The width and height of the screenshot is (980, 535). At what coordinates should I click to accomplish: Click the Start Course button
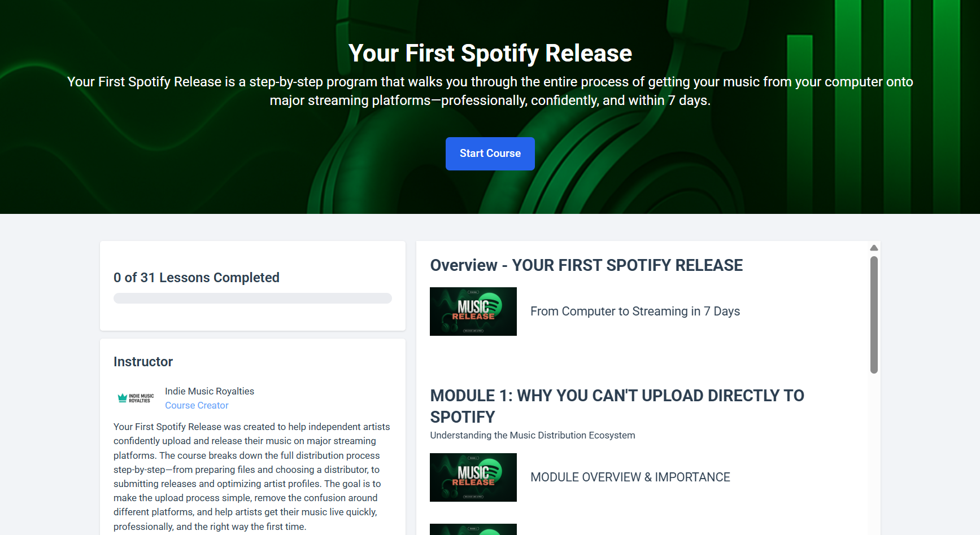click(x=490, y=154)
